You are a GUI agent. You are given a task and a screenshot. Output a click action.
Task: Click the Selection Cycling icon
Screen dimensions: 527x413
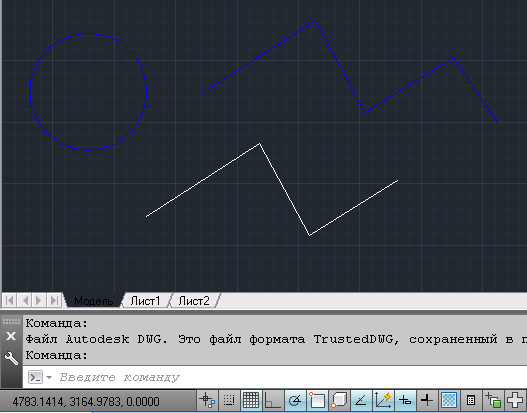pyautogui.click(x=493, y=401)
